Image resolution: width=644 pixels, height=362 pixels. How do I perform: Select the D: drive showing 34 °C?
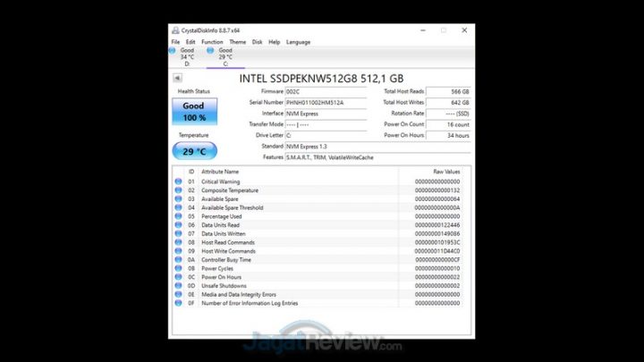coord(187,56)
